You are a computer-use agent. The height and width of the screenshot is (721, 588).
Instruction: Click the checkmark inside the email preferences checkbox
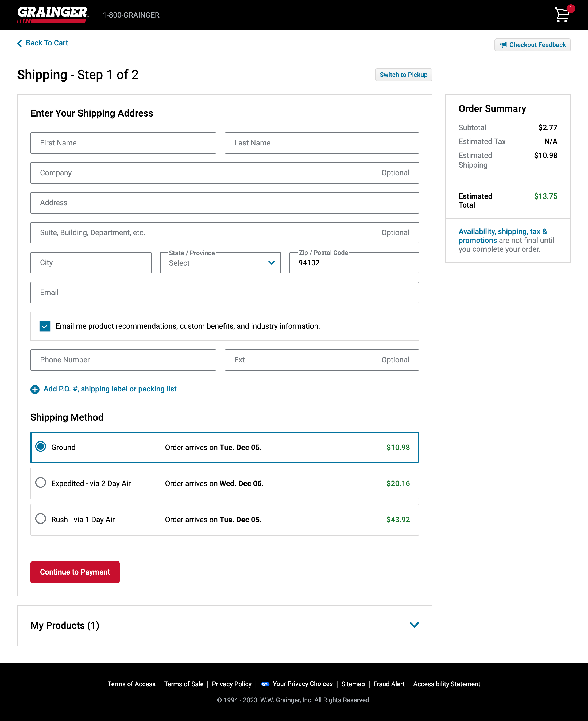pos(45,326)
